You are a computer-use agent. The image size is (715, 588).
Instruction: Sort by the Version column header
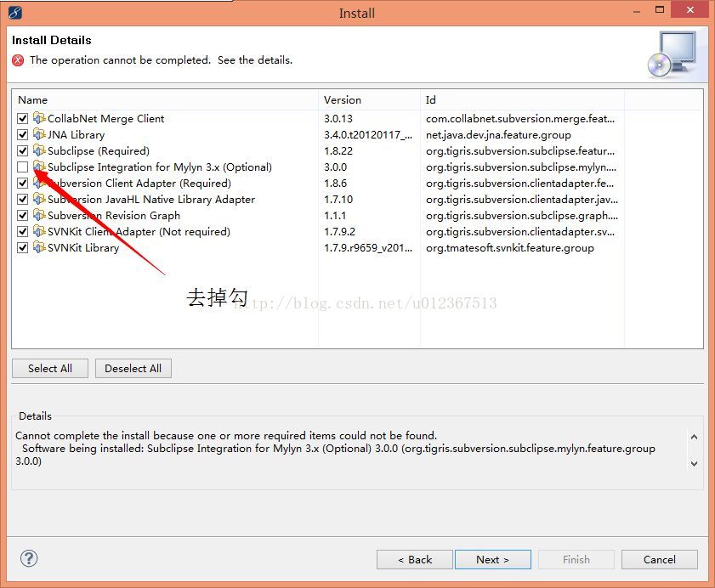pyautogui.click(x=369, y=99)
